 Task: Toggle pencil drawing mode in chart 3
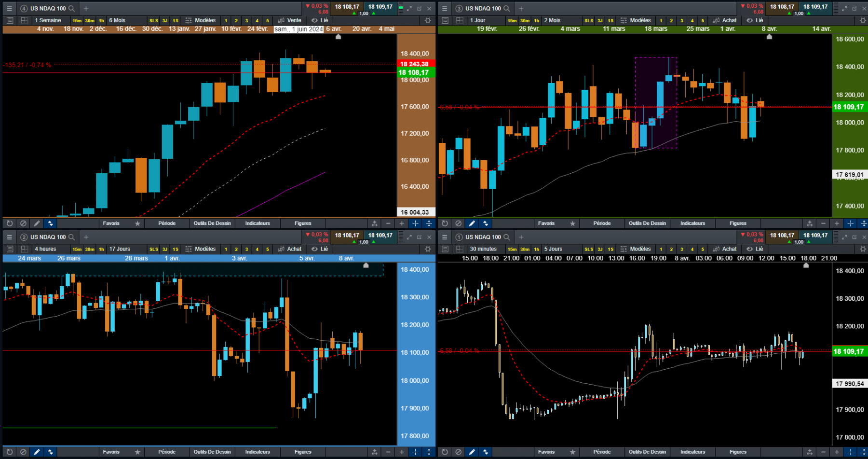coord(472,223)
